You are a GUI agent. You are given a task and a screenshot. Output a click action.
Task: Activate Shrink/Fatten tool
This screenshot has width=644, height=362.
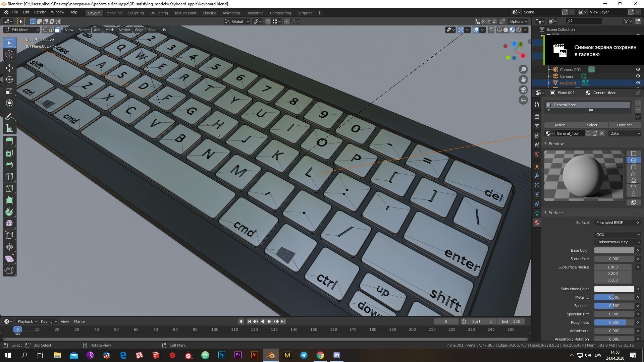pos(9,247)
